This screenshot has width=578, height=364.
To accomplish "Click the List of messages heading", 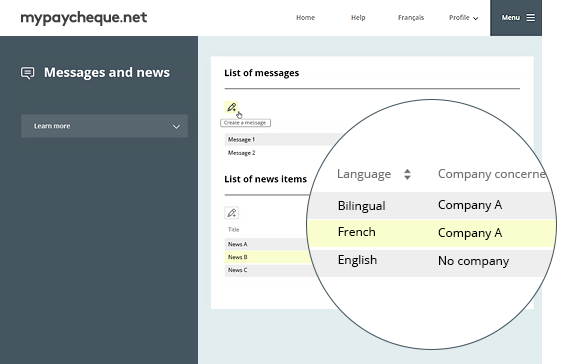I will 261,73.
